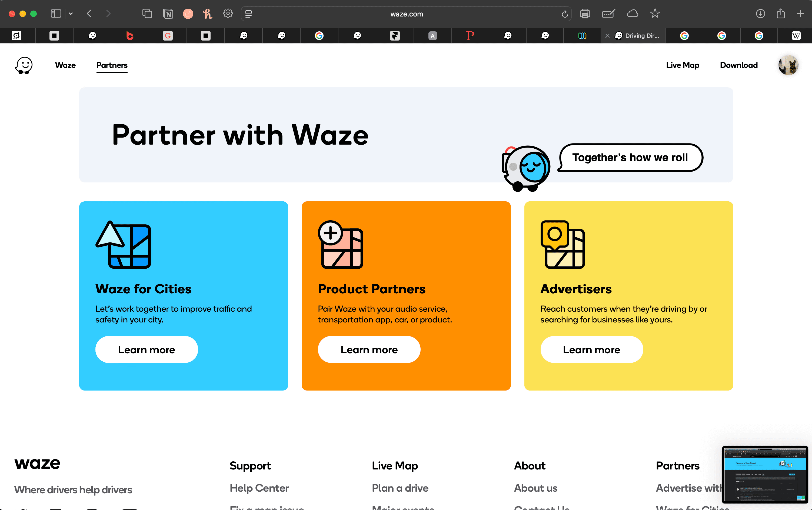812x510 pixels.
Task: Click Learn more under Advertisers
Action: 591,349
